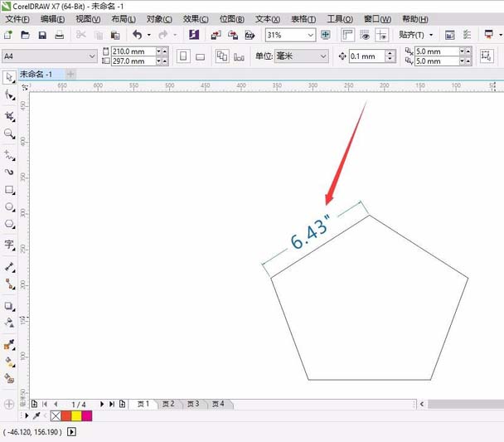Click the Paste clipboard icon
The image size is (504, 442).
[115, 35]
